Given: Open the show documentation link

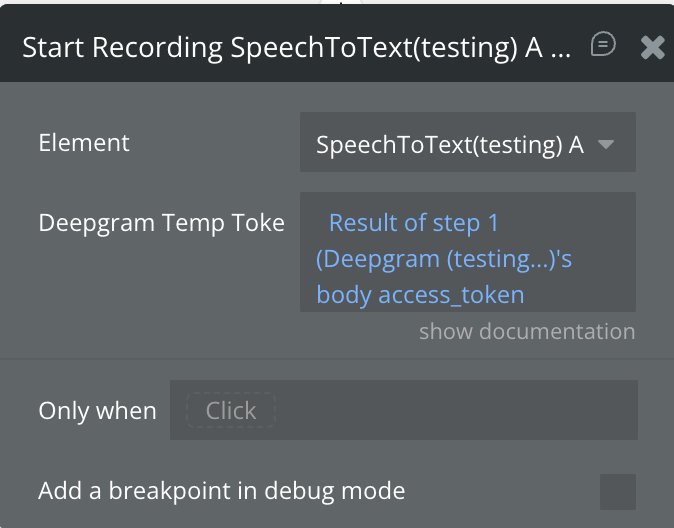Looking at the screenshot, I should pos(526,331).
